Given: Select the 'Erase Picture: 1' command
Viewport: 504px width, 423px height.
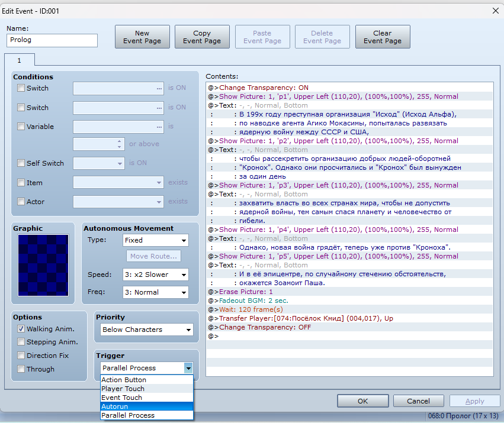Looking at the screenshot, I should click(349, 292).
